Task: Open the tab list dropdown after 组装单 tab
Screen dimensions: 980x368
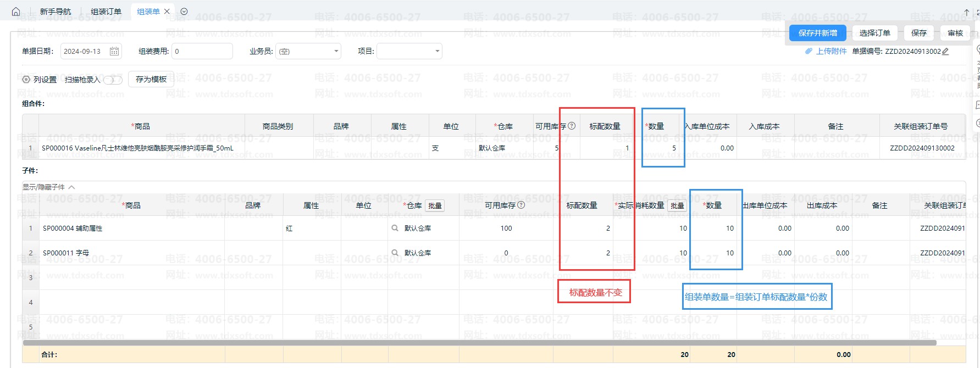Action: (184, 12)
